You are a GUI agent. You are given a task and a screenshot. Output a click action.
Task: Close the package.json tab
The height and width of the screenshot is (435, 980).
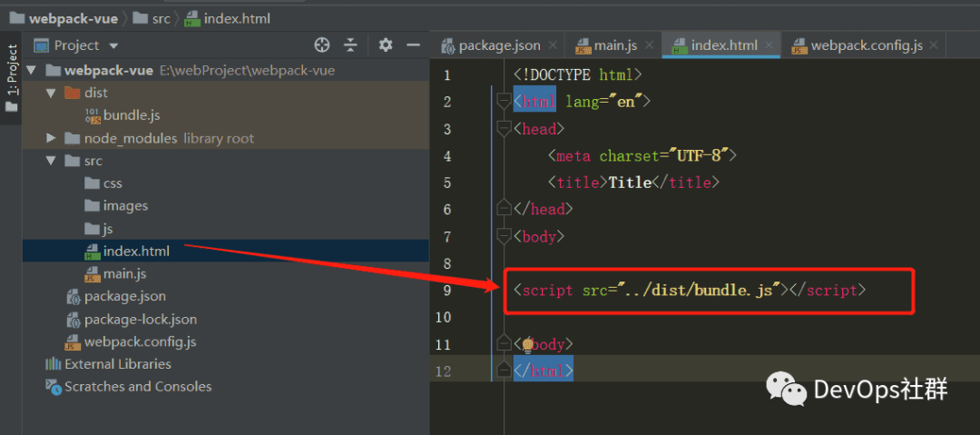tap(553, 45)
